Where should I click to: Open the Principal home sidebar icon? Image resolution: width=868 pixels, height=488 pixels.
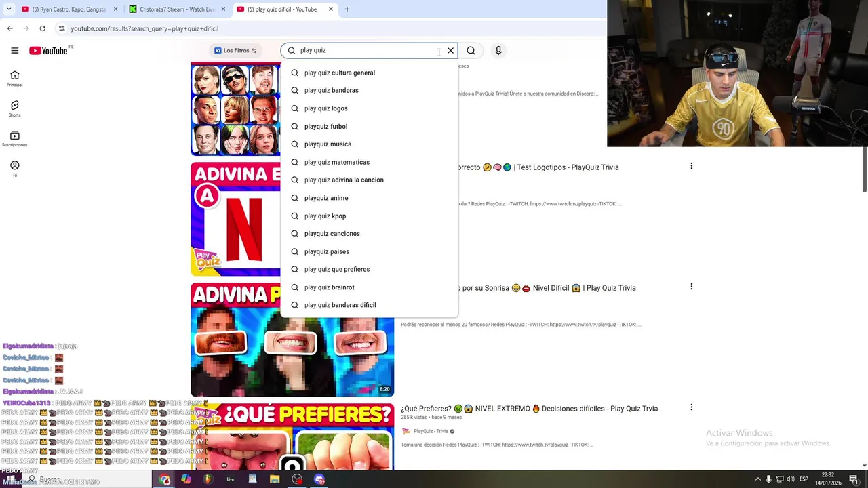tap(14, 79)
